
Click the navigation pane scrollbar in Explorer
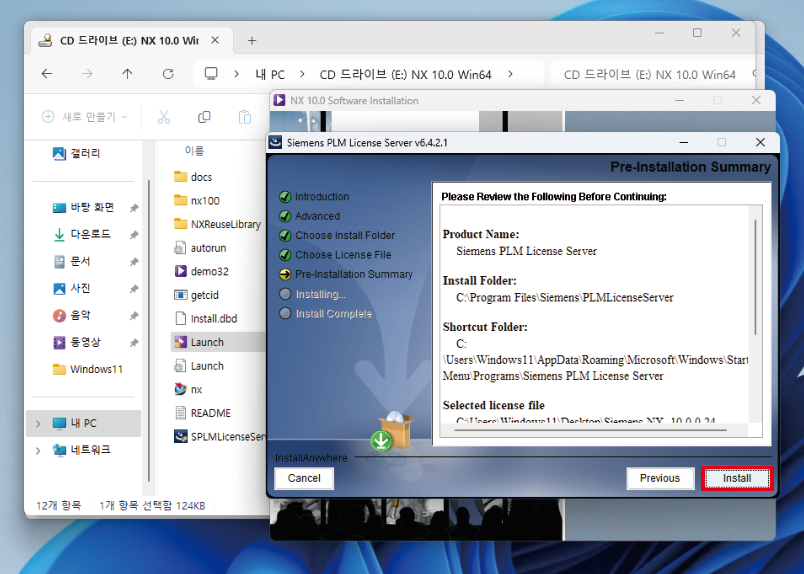(x=149, y=330)
